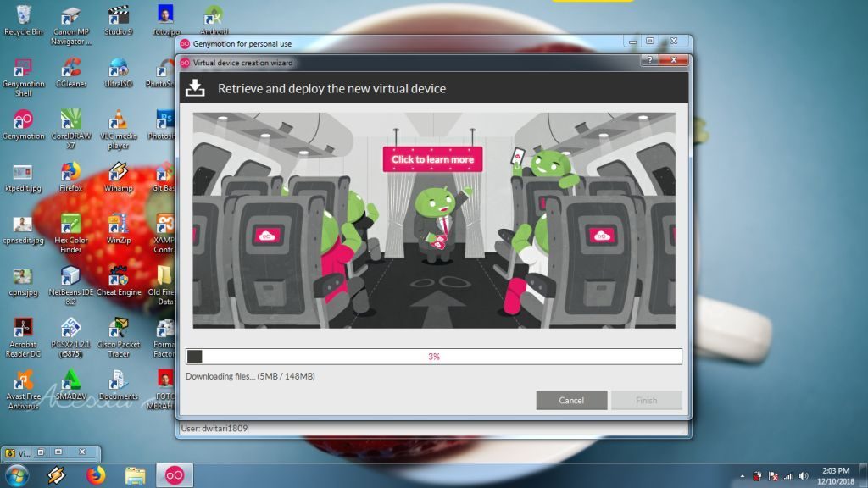This screenshot has width=868, height=488.
Task: Click 'User: dwitari1809' in status bar
Action: (x=214, y=428)
